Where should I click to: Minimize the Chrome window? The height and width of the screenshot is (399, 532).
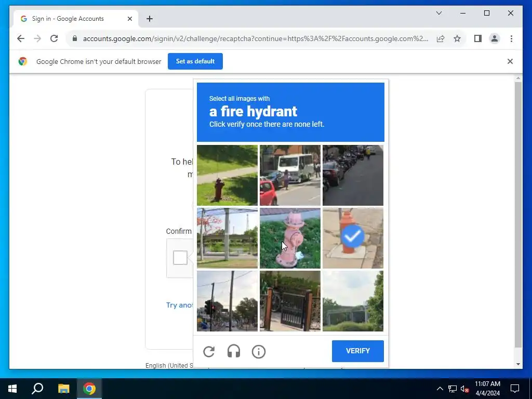(463, 13)
